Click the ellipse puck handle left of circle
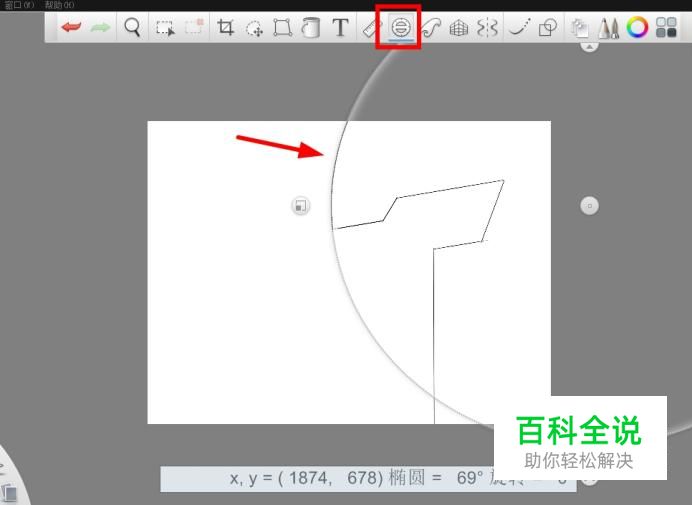Screen dimensions: 692x505 (x=301, y=206)
